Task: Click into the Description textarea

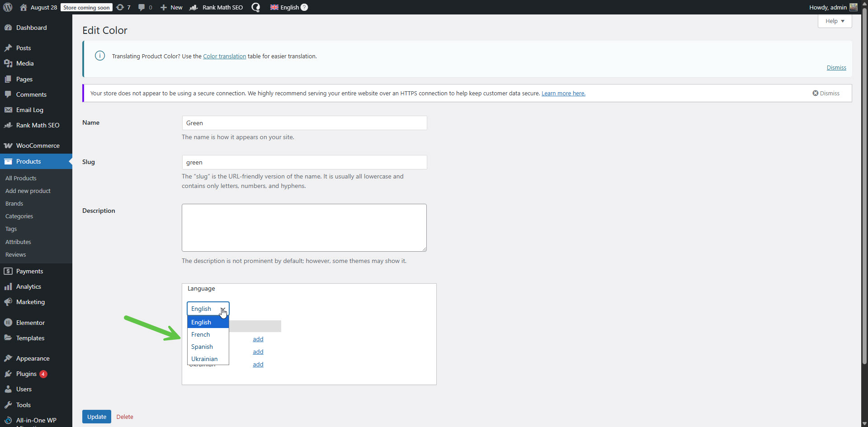Action: tap(304, 228)
